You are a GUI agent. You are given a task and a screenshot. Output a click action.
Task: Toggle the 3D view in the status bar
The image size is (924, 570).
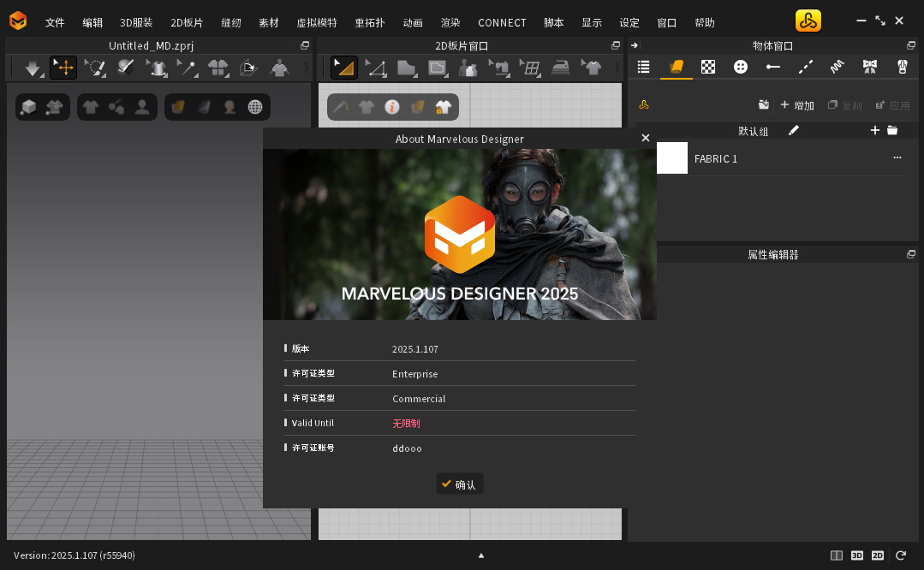point(857,555)
